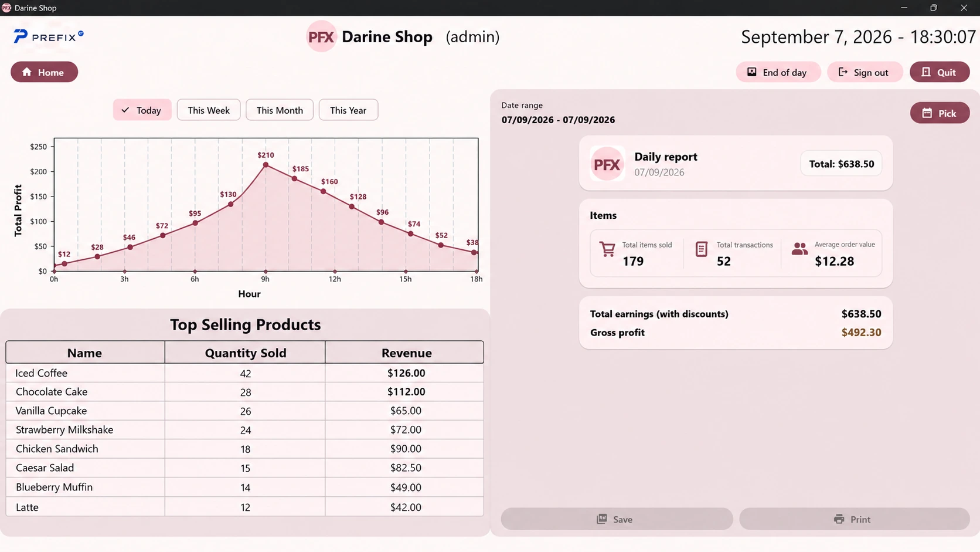
Task: Select the Today filter
Action: (x=142, y=110)
